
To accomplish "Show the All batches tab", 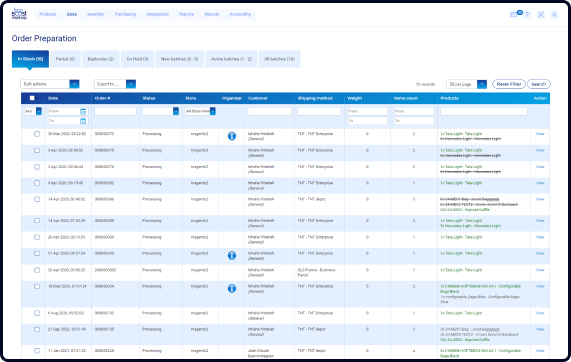I will point(280,59).
